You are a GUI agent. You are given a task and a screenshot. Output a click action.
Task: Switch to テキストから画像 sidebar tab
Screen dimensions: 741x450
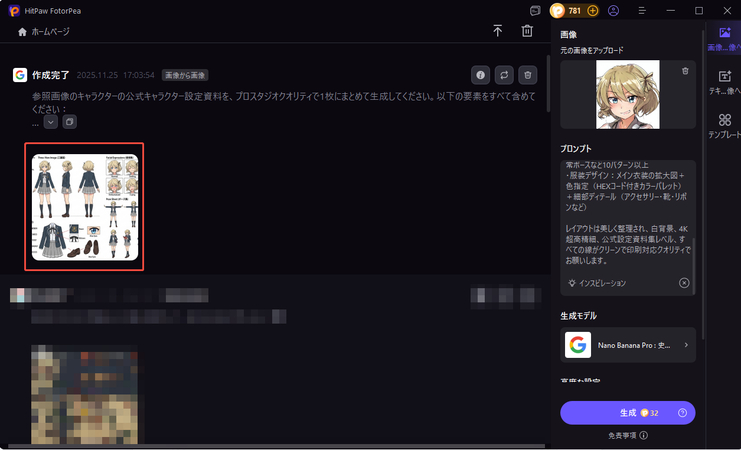(724, 83)
